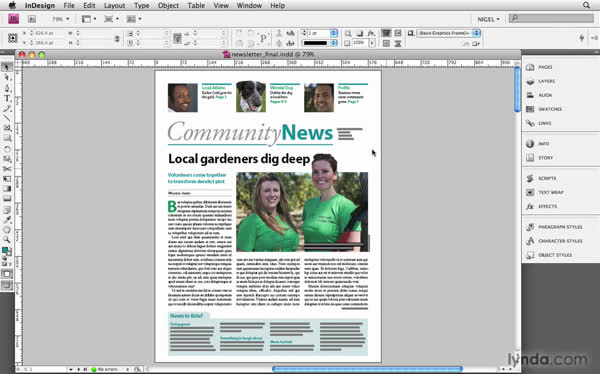Image resolution: width=600 pixels, height=374 pixels.
Task: Open the Character Styles panel
Action: coord(561,241)
